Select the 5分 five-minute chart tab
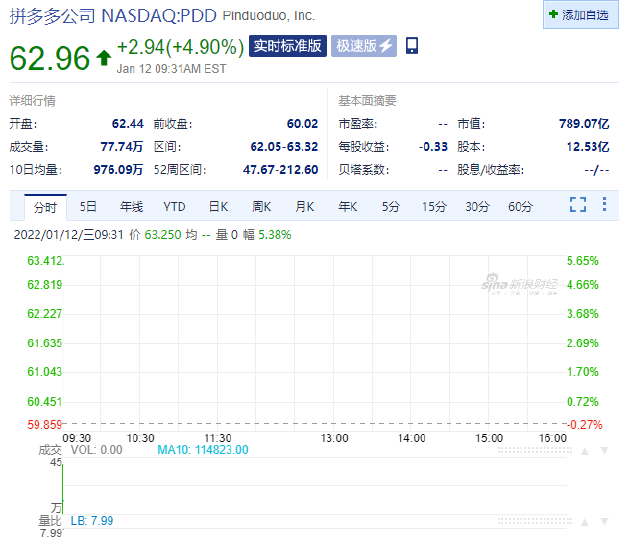Image resolution: width=630 pixels, height=542 pixels. coord(391,207)
